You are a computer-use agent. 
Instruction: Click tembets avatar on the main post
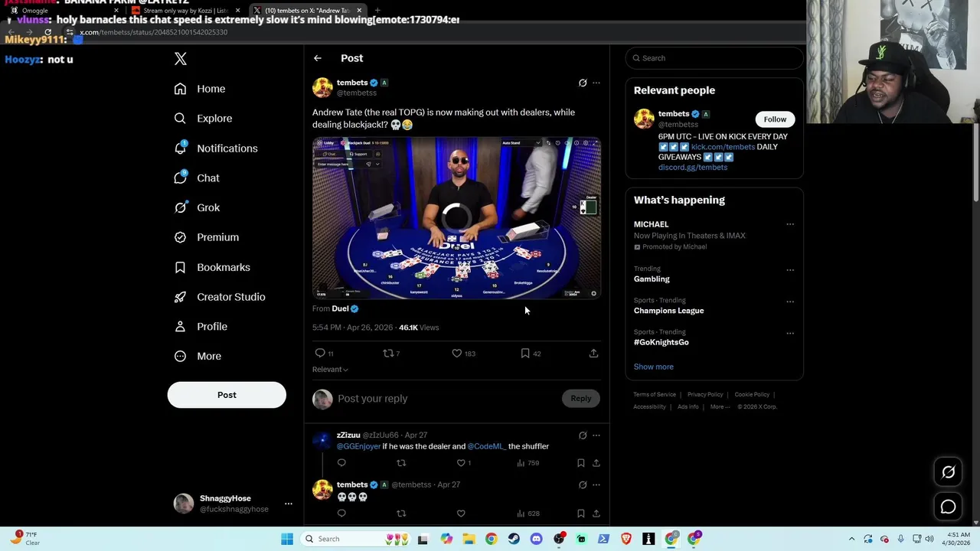322,87
